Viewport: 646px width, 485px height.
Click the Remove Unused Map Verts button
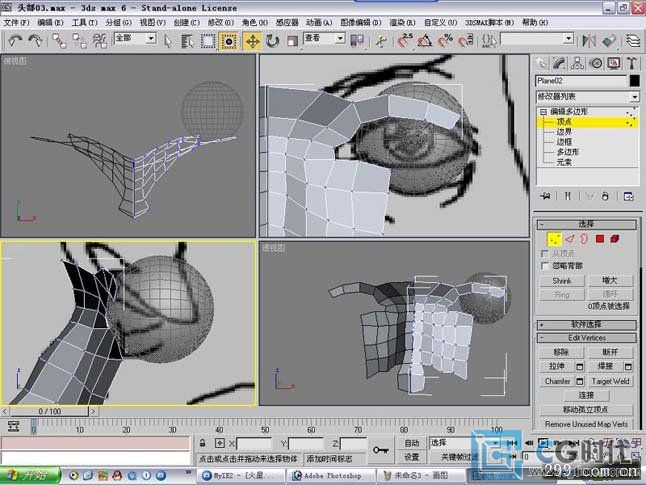586,424
